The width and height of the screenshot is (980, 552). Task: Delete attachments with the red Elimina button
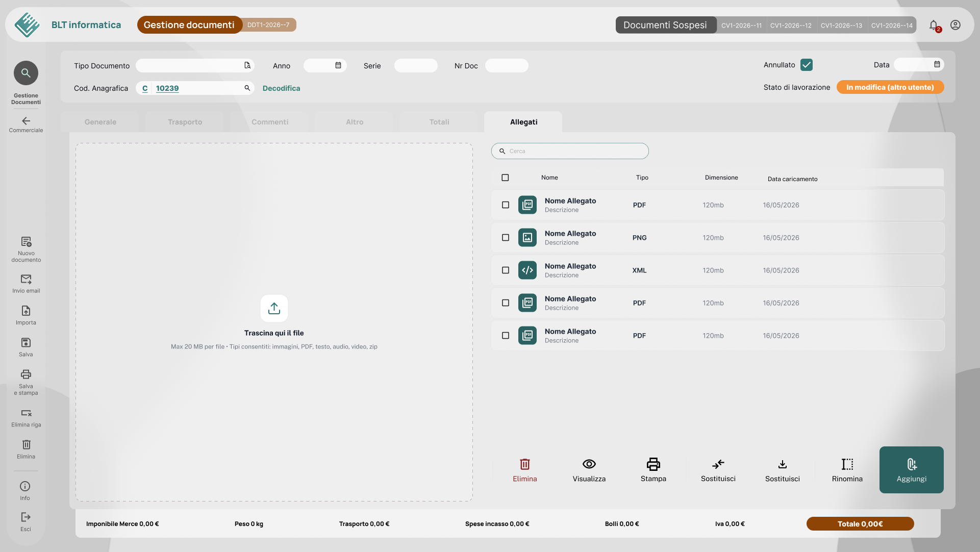tap(525, 470)
